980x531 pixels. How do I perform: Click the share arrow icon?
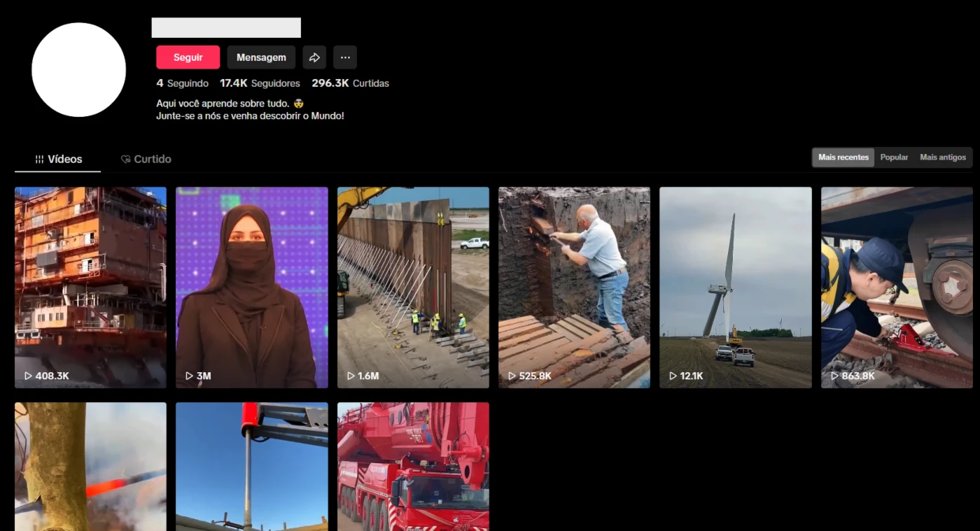tap(314, 57)
